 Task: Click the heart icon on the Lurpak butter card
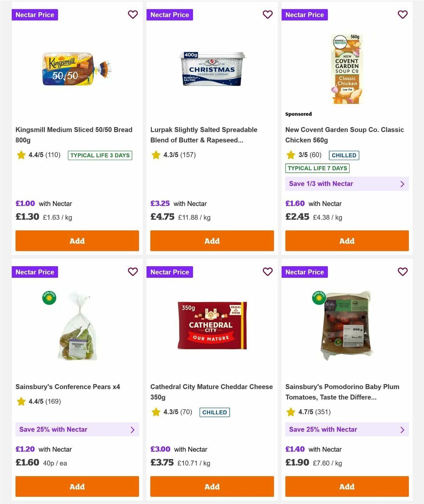tap(267, 14)
